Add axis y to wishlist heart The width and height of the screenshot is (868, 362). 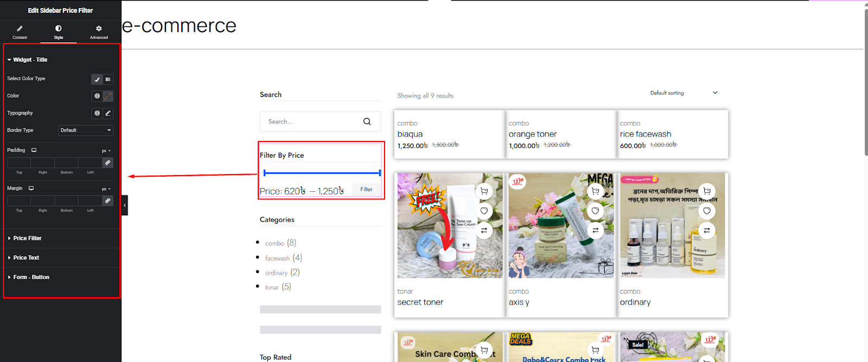coord(595,211)
